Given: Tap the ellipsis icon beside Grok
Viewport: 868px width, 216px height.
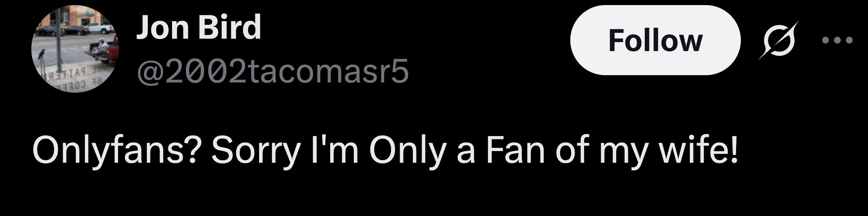Looking at the screenshot, I should pyautogui.click(x=837, y=40).
